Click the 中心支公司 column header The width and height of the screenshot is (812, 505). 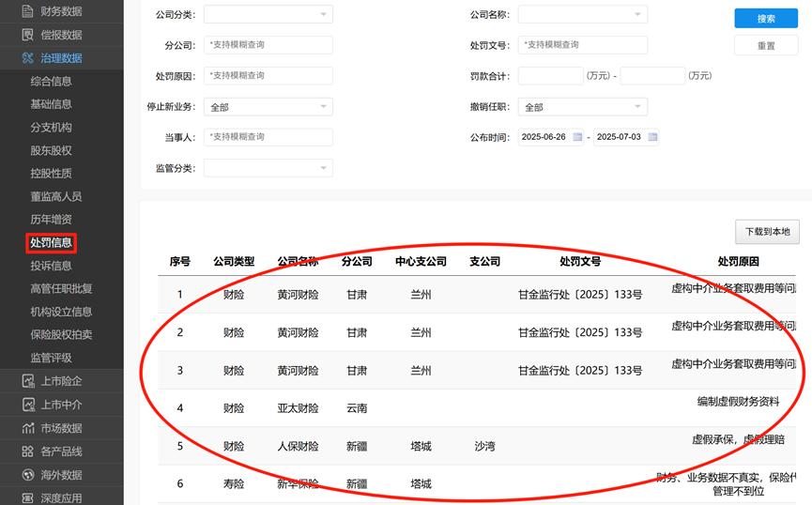click(421, 262)
